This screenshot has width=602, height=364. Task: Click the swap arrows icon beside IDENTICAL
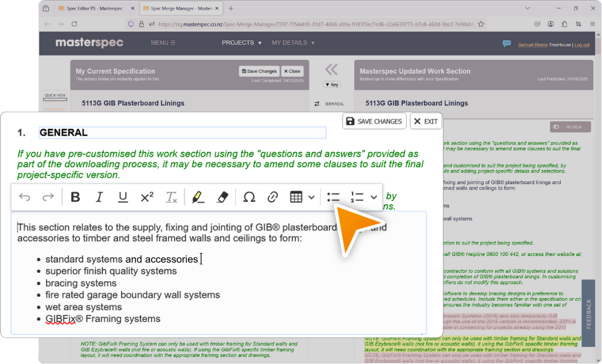click(x=317, y=104)
